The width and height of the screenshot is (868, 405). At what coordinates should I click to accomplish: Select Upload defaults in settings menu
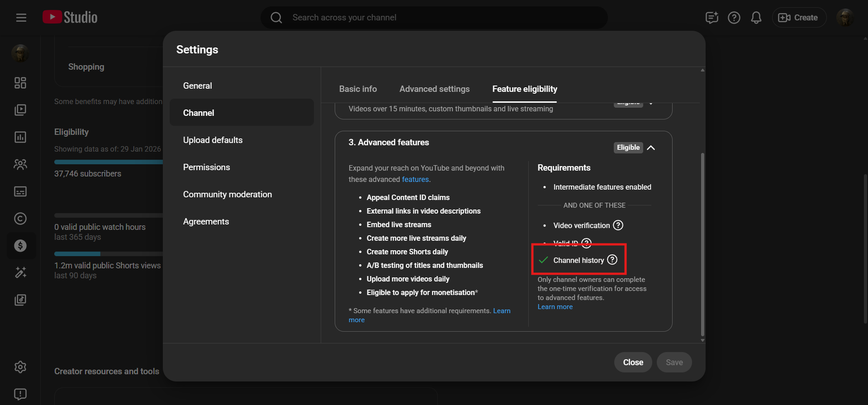[x=213, y=140]
